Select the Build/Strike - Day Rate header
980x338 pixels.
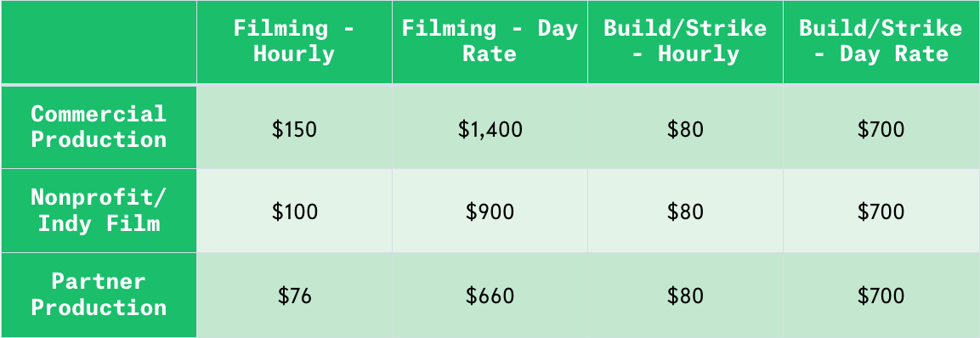pos(881,42)
